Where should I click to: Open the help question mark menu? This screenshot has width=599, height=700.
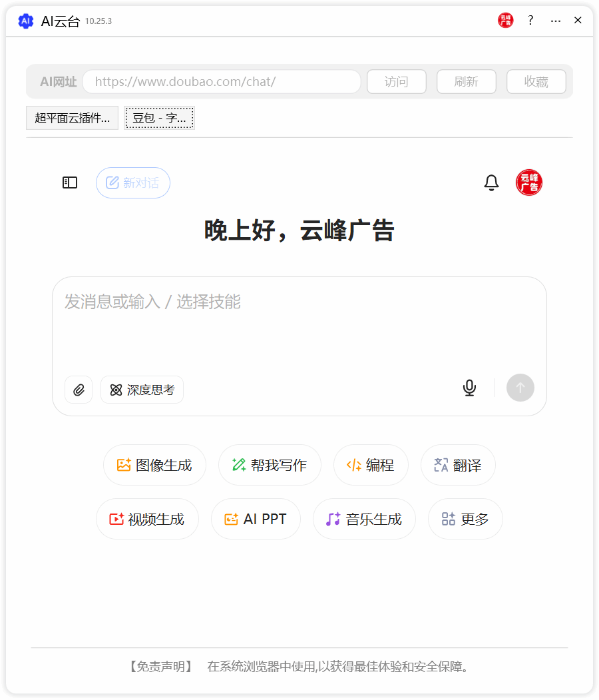pyautogui.click(x=530, y=21)
